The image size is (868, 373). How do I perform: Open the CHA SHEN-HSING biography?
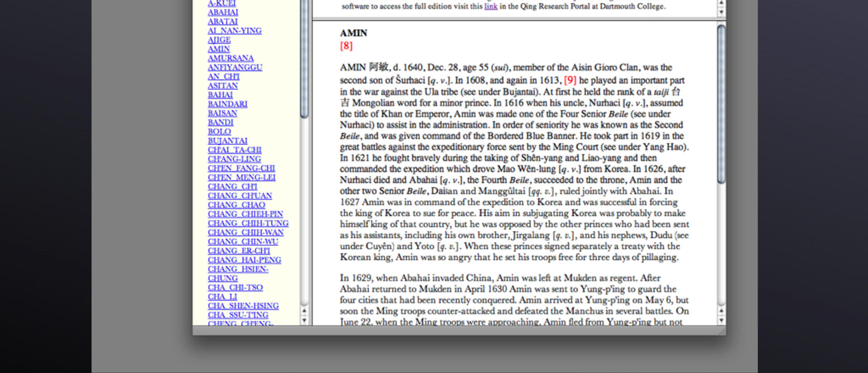(x=243, y=306)
